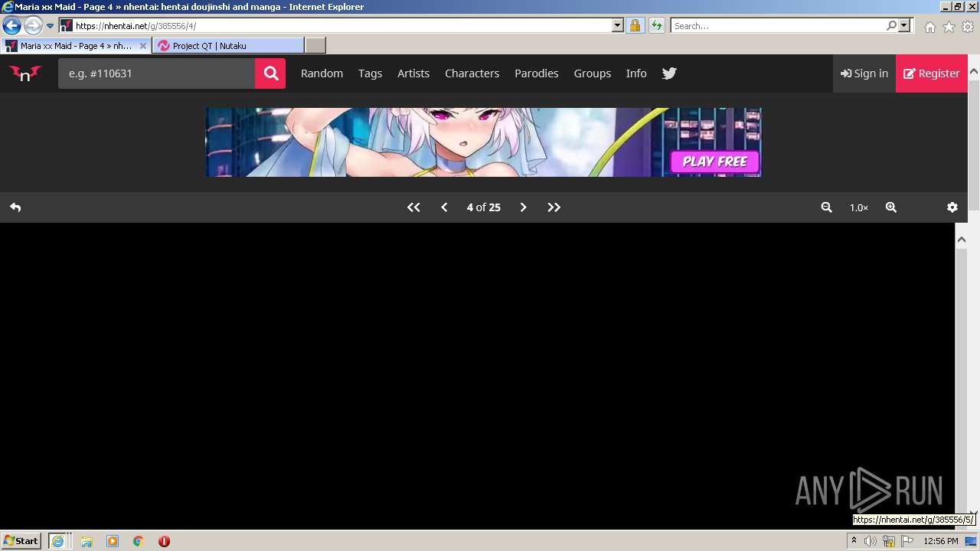This screenshot has width=980, height=551.
Task: Open the Parodies menu item
Action: click(x=536, y=73)
